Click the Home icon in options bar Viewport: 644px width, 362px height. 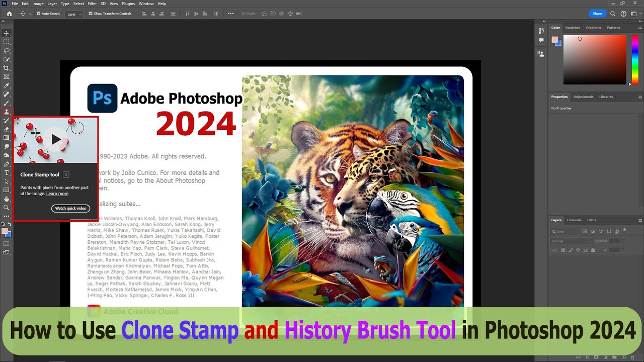9,14
